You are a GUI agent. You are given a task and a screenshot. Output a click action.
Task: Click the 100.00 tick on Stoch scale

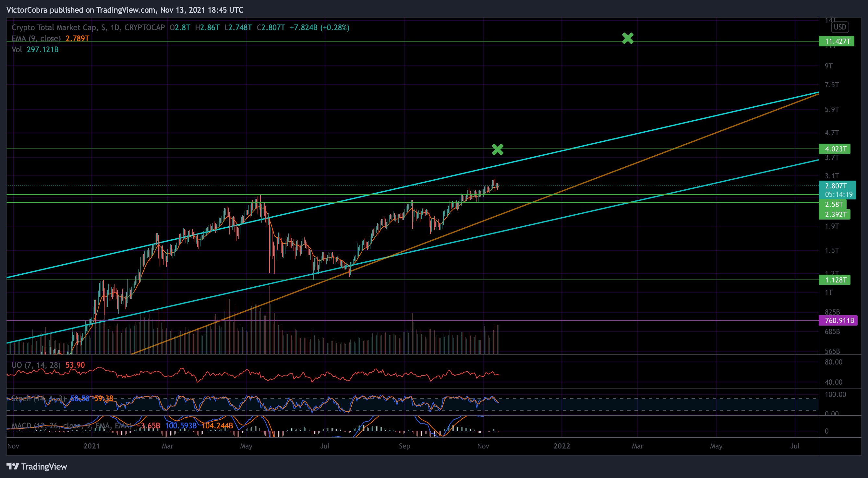835,394
